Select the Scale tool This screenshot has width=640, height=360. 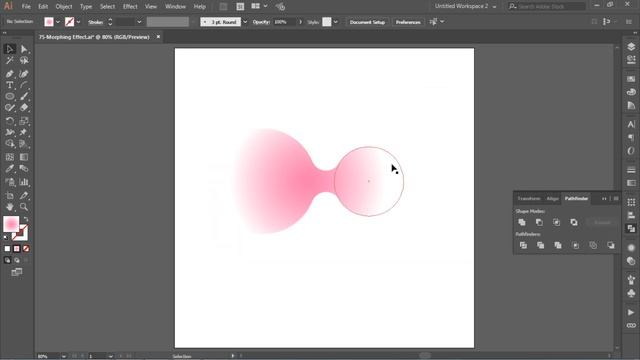24,121
